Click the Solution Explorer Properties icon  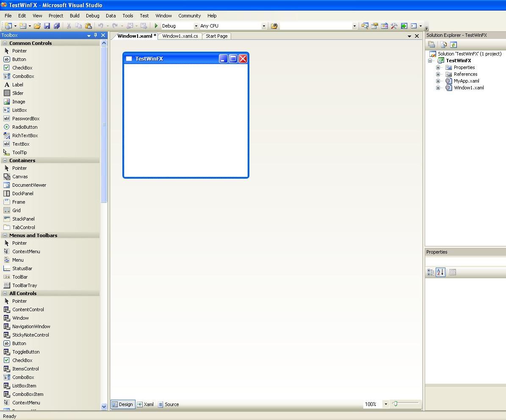tap(431, 44)
